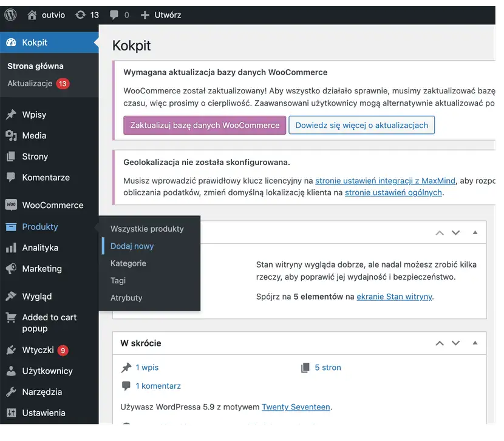Click the plug icon beside Wtyczki
The width and height of the screenshot is (504, 441).
click(11, 350)
